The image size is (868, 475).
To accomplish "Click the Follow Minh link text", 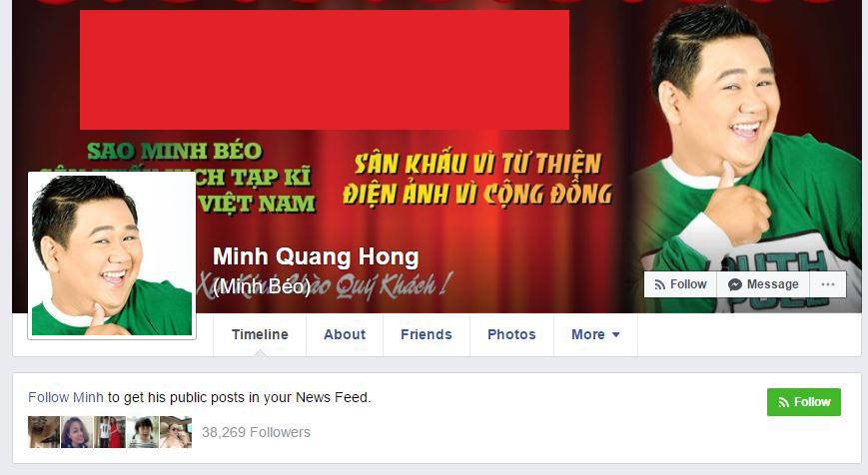I will [65, 397].
